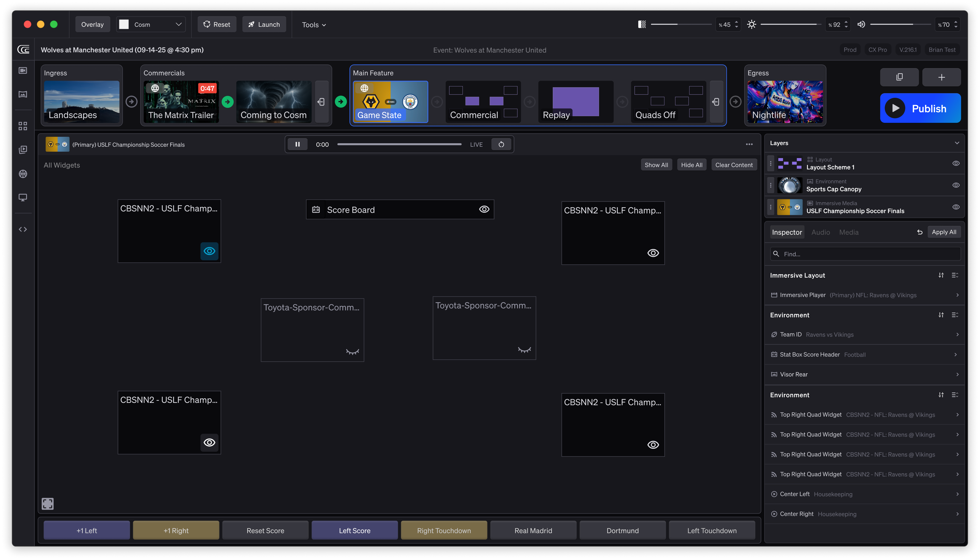
Task: Switch to the Media tab
Action: click(848, 232)
